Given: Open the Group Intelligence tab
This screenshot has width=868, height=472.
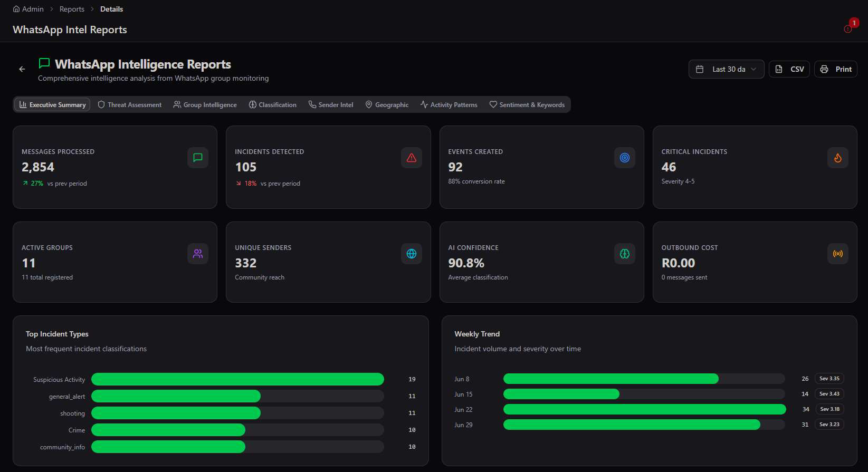Looking at the screenshot, I should 205,104.
